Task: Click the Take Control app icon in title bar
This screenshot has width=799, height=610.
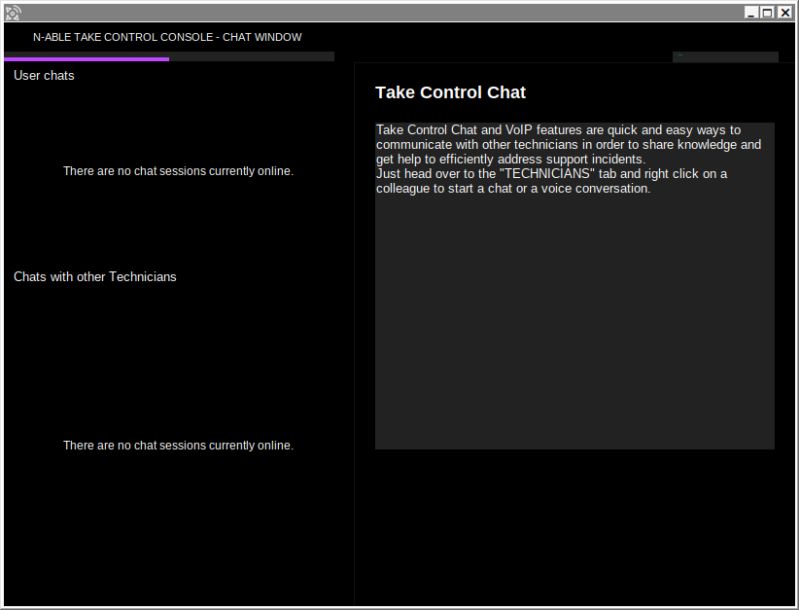Action: tap(13, 13)
